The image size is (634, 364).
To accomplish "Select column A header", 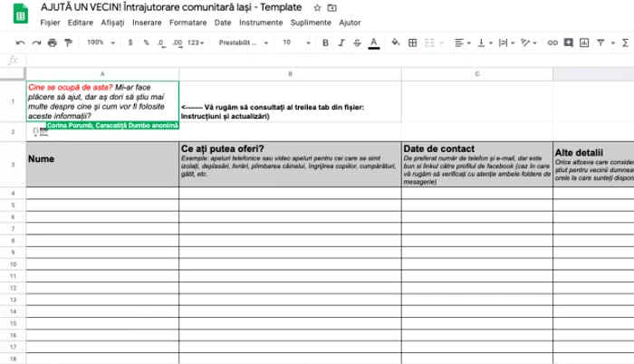I will 102,74.
